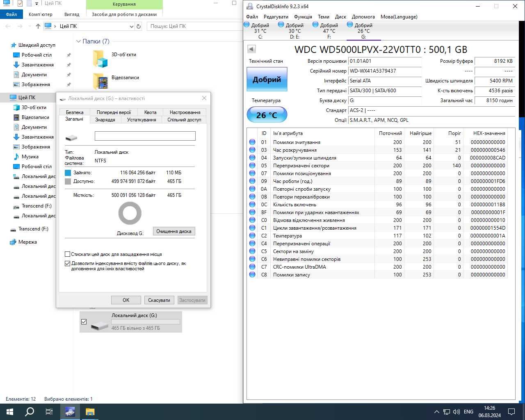Switch to the Знаряддя tab
This screenshot has width=525, height=420.
(105, 120)
